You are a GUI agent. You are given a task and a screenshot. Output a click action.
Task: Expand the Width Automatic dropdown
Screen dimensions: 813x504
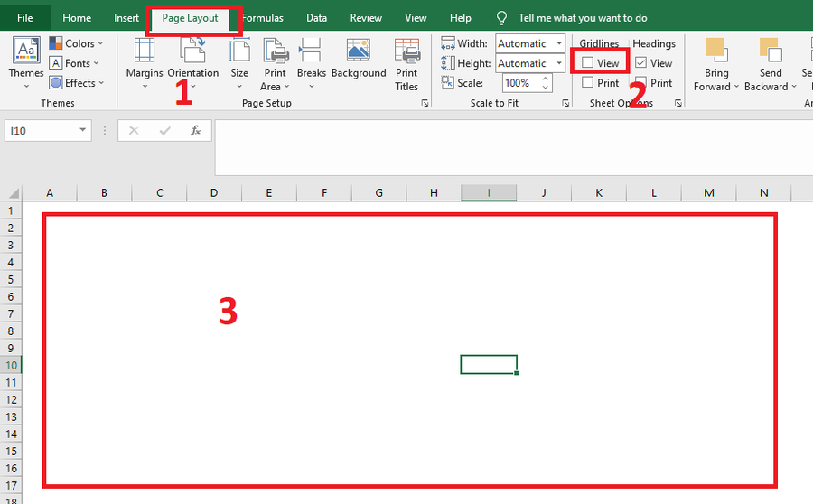pyautogui.click(x=559, y=43)
